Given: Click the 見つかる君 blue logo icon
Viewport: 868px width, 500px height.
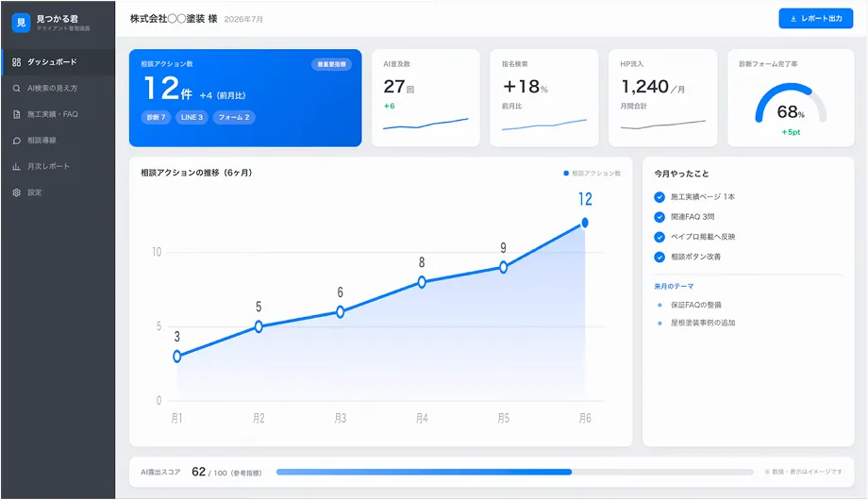Looking at the screenshot, I should pyautogui.click(x=21, y=23).
